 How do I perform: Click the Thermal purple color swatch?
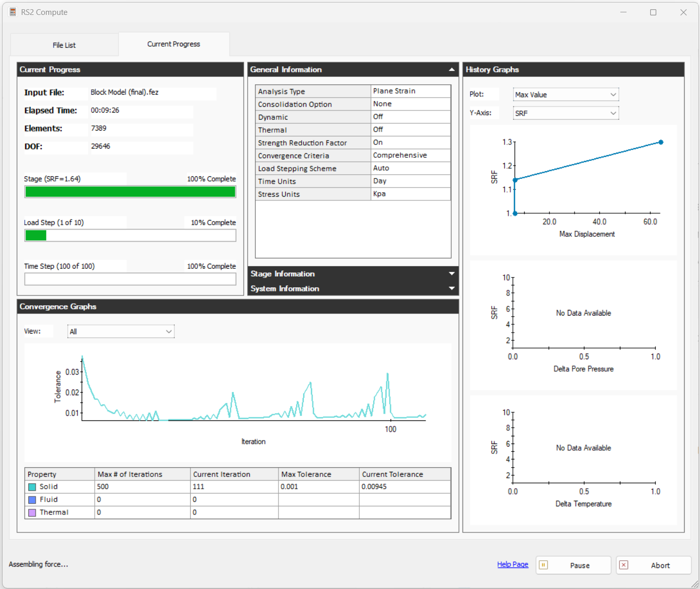32,512
